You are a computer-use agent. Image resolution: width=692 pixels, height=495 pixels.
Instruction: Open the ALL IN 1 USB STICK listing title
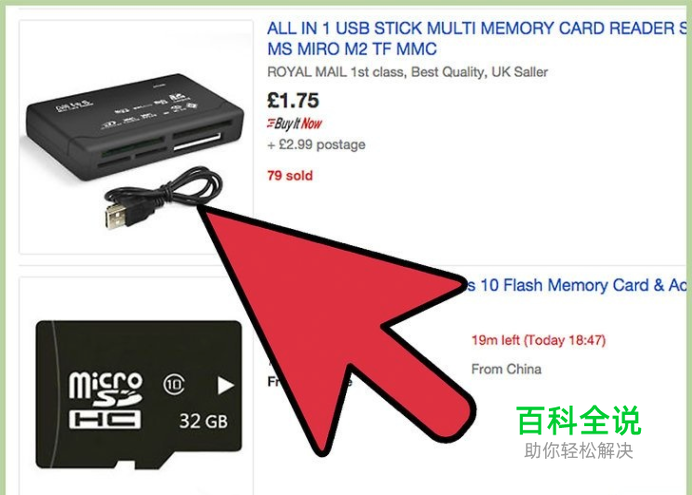477,38
